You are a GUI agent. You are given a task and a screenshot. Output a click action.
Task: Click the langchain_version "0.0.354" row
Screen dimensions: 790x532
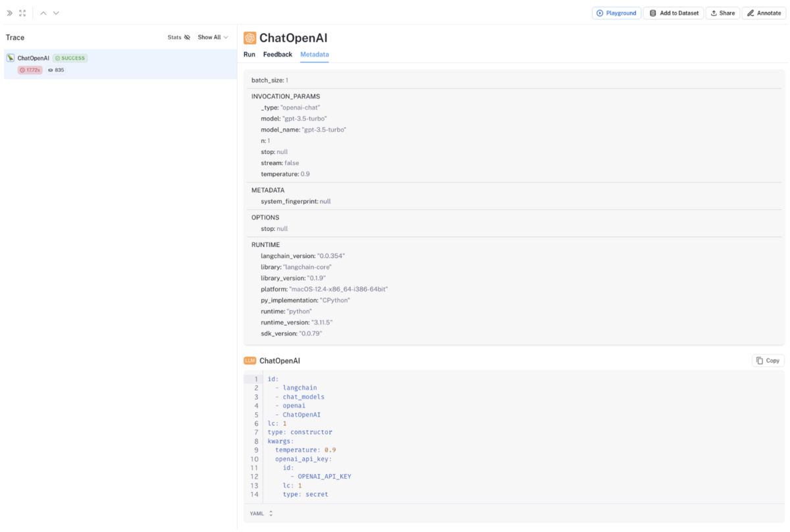point(303,255)
